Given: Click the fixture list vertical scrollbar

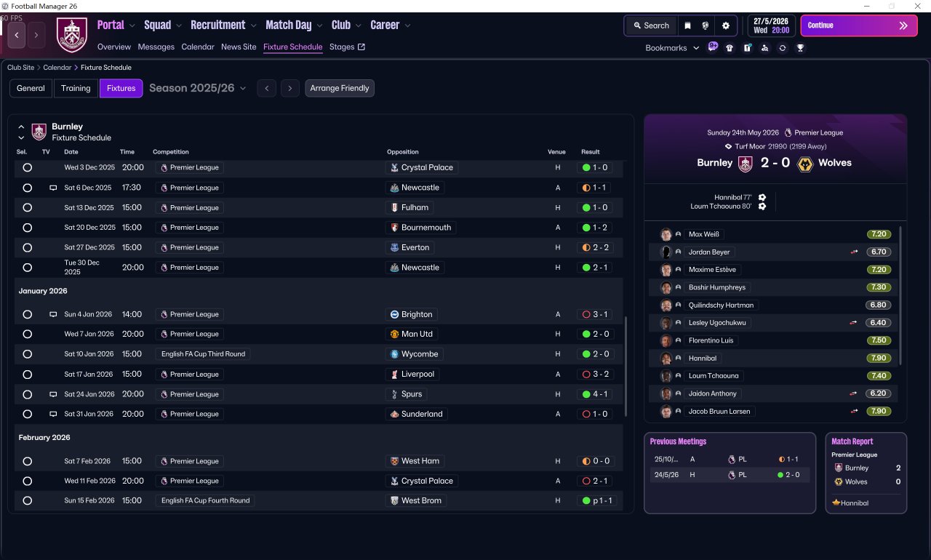Looking at the screenshot, I should [x=626, y=366].
